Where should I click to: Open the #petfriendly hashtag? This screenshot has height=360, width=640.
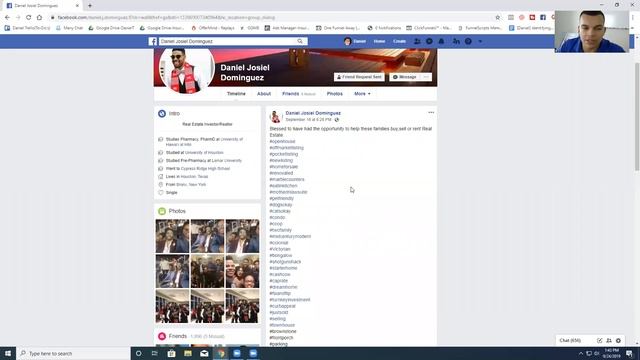coord(282,198)
